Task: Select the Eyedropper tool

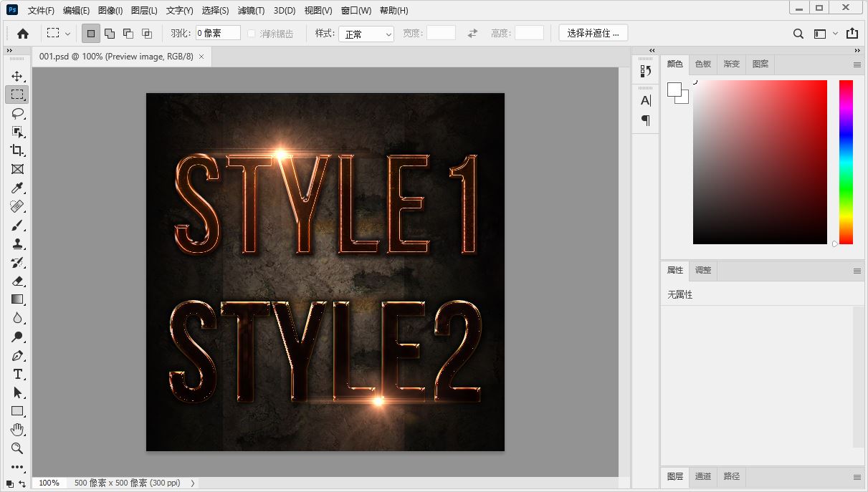Action: 17,188
